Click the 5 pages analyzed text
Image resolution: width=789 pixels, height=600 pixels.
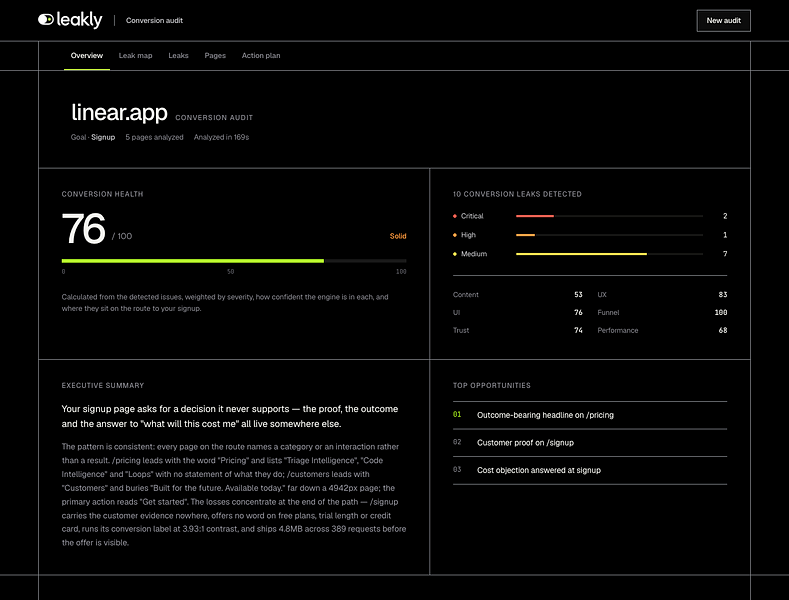pyautogui.click(x=154, y=137)
